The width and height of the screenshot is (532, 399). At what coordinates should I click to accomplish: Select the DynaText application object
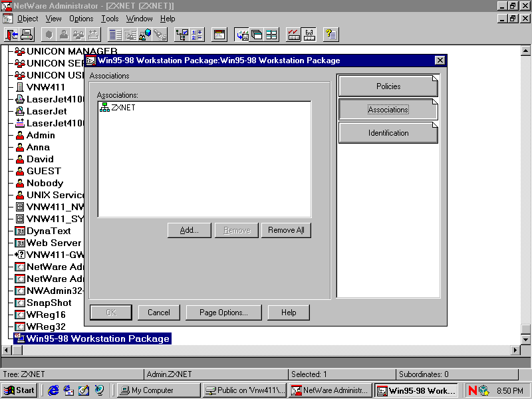(x=43, y=231)
